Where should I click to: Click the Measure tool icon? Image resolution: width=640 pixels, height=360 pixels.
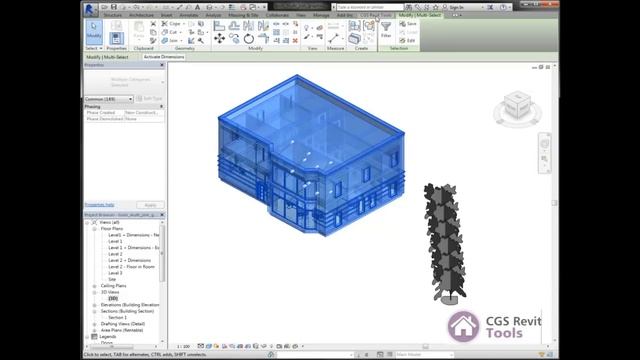tap(333, 38)
